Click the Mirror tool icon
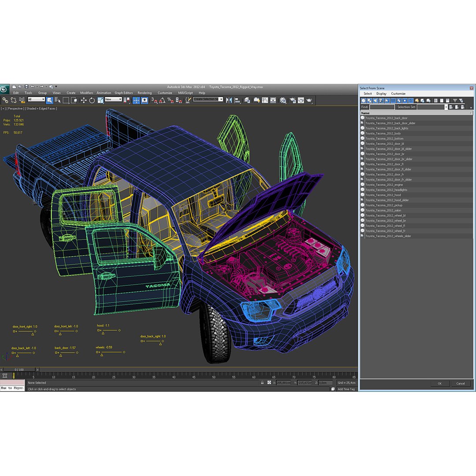The height and width of the screenshot is (476, 476). pos(229,100)
